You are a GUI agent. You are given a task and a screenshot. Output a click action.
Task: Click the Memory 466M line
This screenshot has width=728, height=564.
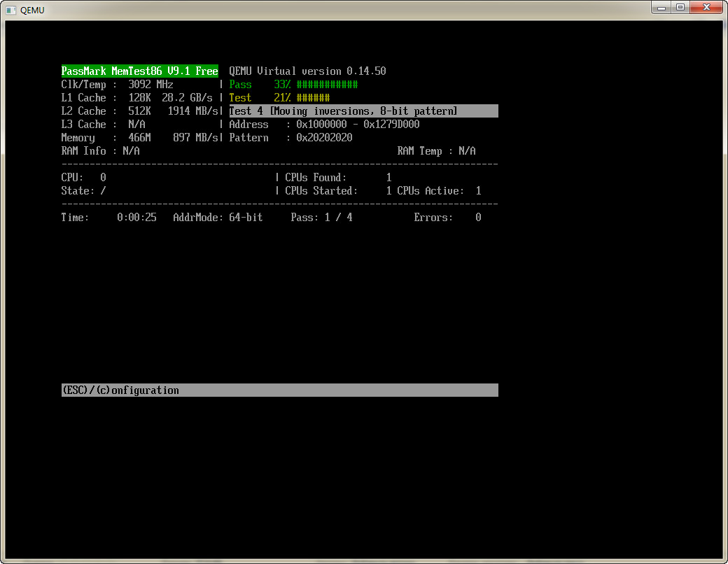[139, 138]
